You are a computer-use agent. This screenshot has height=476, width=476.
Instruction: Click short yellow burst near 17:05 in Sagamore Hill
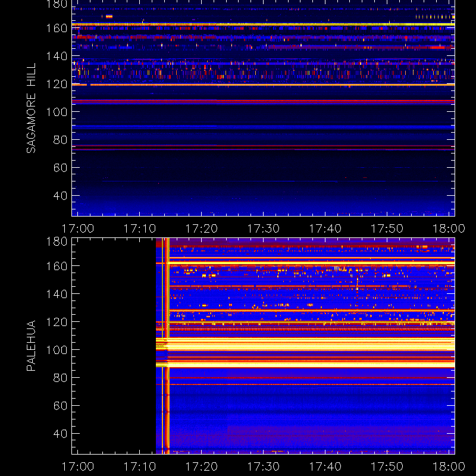click(109, 17)
